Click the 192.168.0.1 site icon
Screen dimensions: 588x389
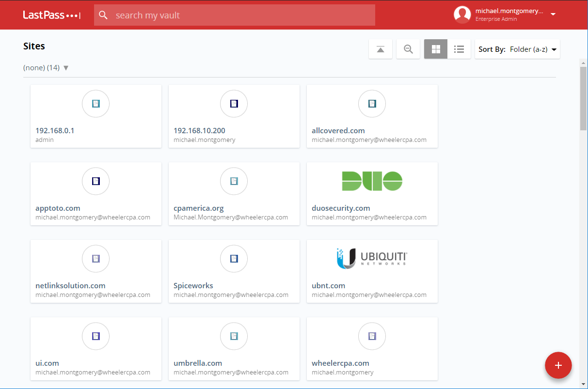(96, 103)
